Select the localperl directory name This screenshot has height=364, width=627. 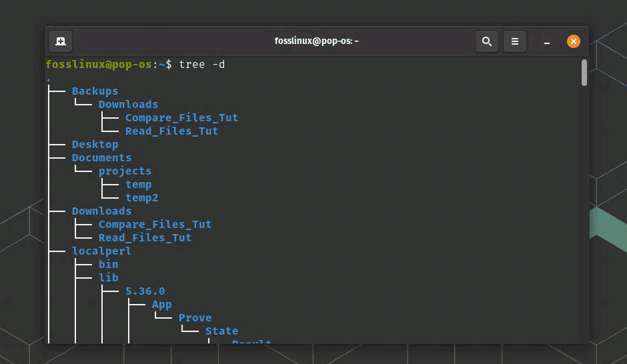point(101,251)
